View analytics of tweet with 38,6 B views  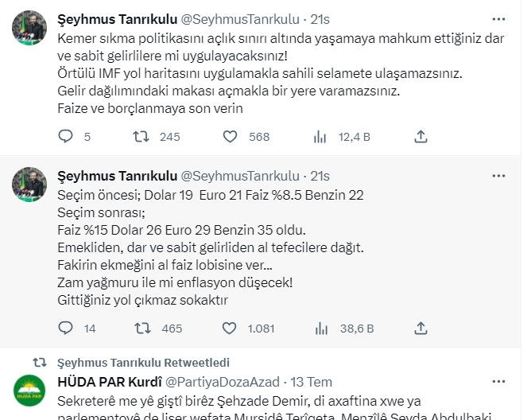320,327
